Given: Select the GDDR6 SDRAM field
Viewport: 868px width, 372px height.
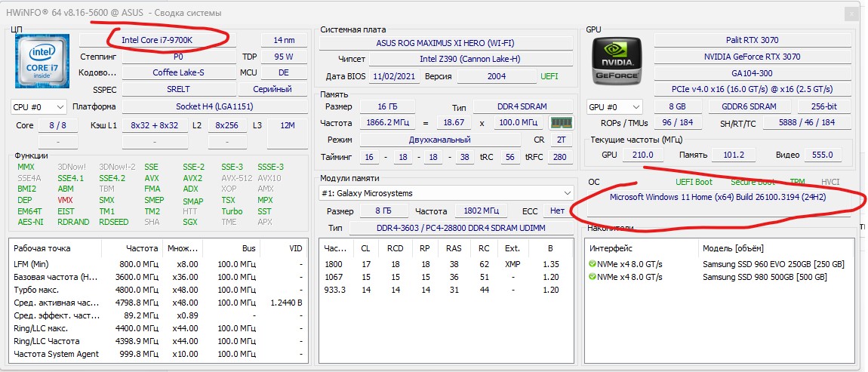Looking at the screenshot, I should (x=749, y=106).
